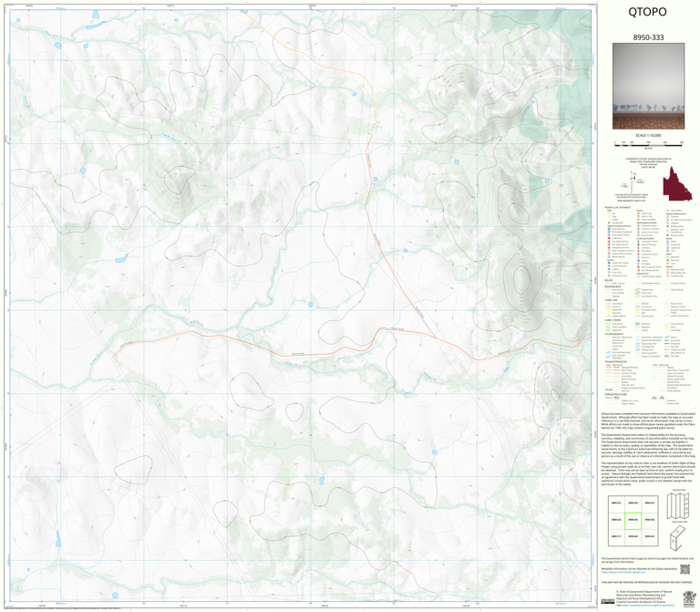Open the misty field cover photo
700x612 pixels.
pyautogui.click(x=648, y=87)
